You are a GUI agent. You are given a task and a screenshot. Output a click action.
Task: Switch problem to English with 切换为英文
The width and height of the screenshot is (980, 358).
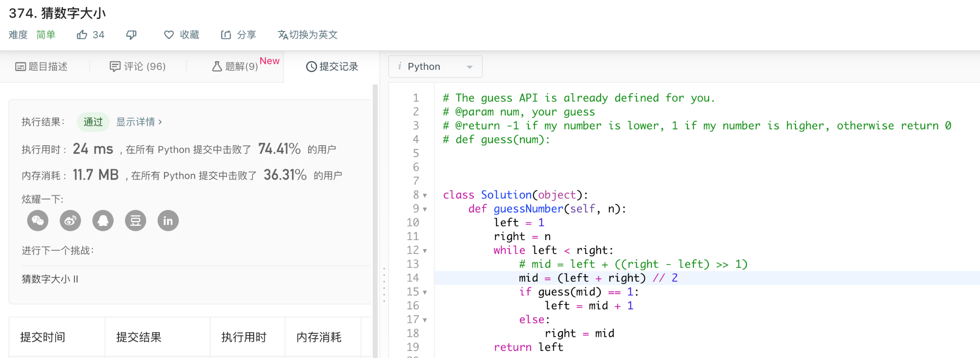coord(308,35)
